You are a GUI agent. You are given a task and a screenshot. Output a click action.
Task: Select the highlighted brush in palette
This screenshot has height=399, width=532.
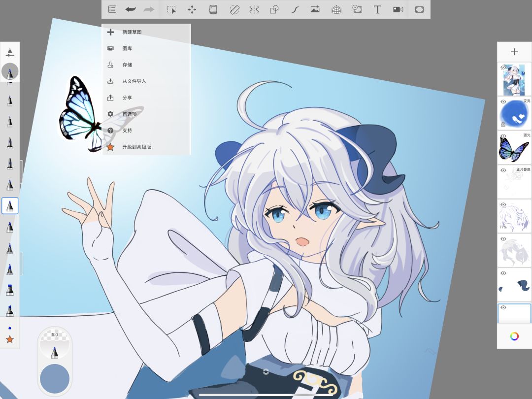pyautogui.click(x=10, y=206)
